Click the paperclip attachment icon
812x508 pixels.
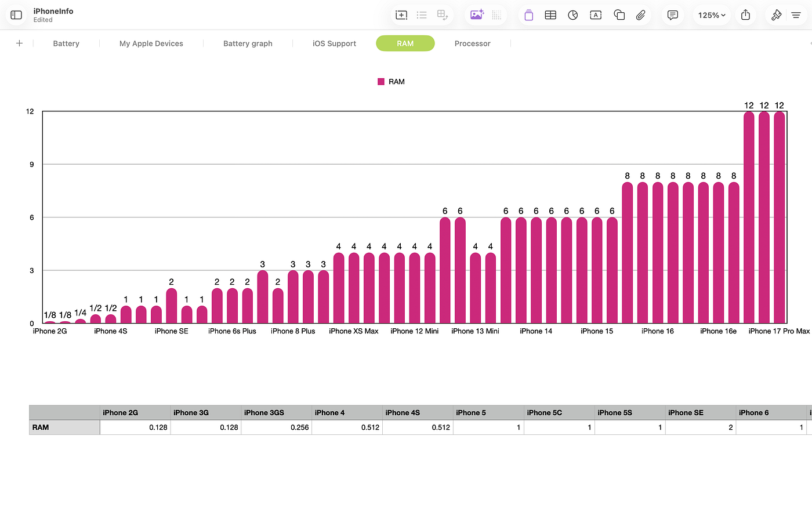tap(641, 15)
